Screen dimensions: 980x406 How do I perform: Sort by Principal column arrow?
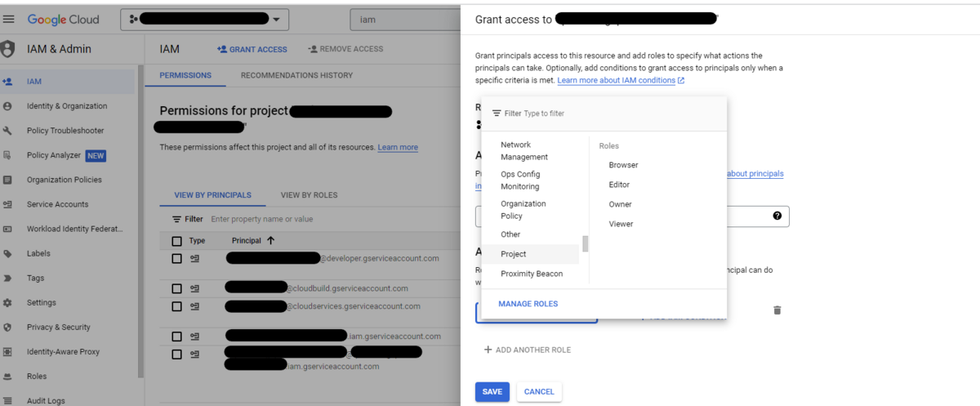point(270,241)
